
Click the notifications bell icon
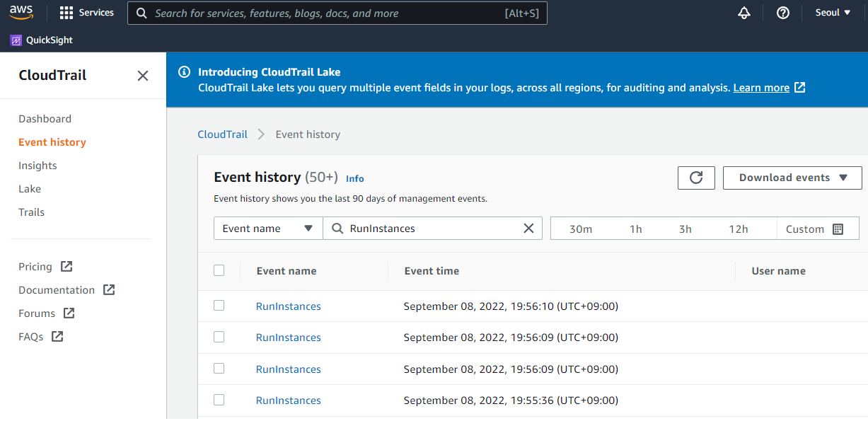click(x=743, y=13)
